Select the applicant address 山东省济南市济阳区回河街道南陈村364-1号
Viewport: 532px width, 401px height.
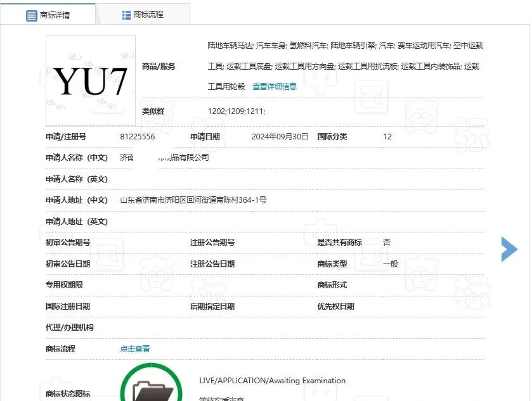(193, 200)
